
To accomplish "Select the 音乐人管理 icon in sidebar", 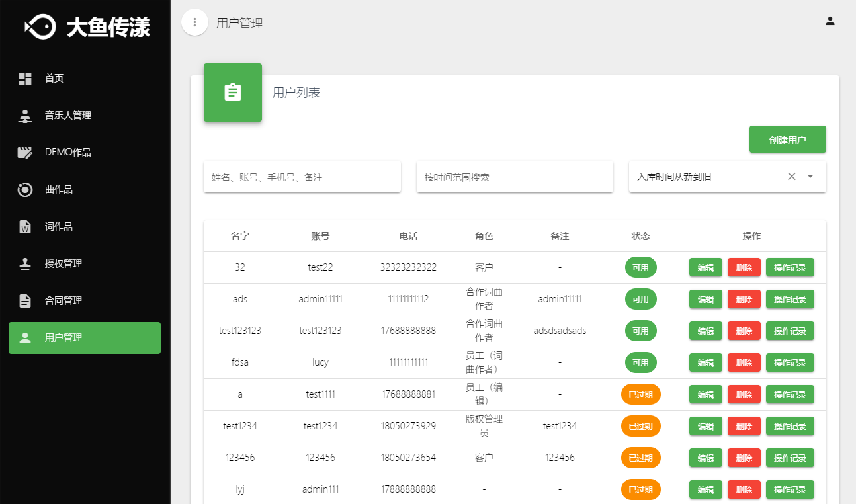I will click(x=25, y=116).
